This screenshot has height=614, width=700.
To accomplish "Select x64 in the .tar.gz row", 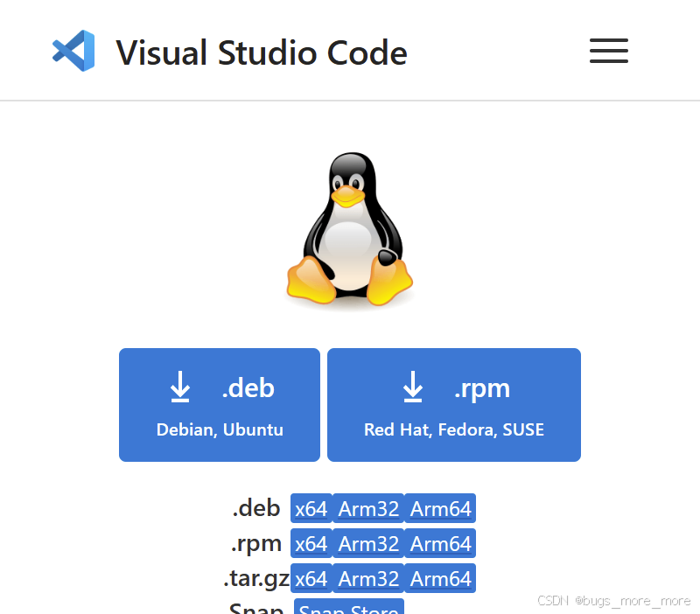I will (x=311, y=579).
